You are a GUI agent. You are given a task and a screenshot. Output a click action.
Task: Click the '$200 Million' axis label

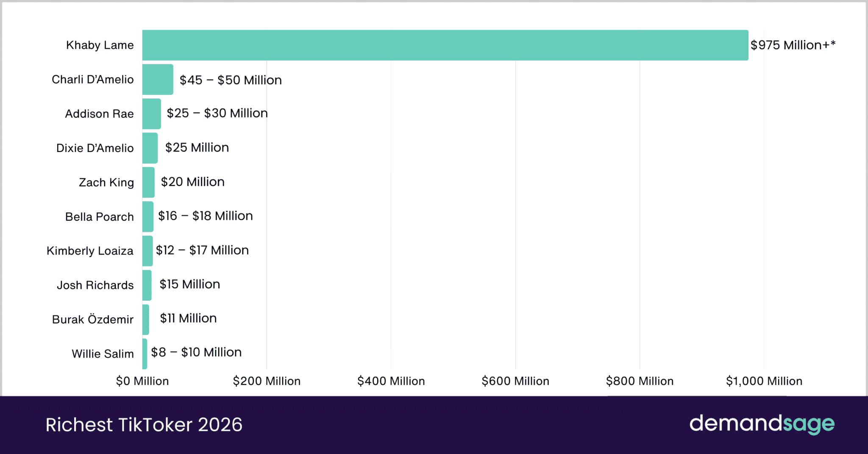267,381
